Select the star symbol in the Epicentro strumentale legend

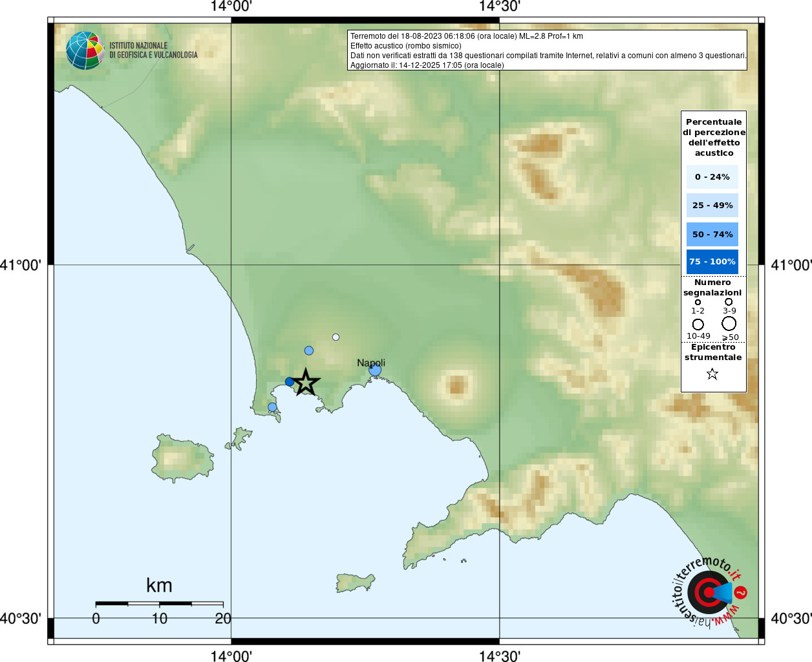click(712, 374)
